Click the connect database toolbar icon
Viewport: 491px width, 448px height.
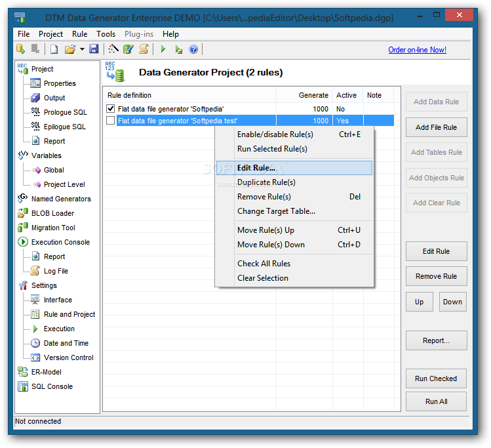(x=21, y=49)
